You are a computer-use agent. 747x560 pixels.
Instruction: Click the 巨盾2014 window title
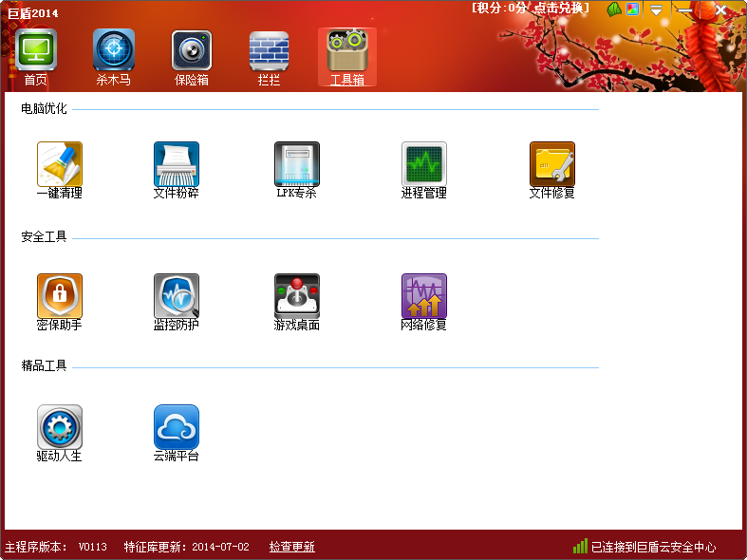(x=33, y=13)
